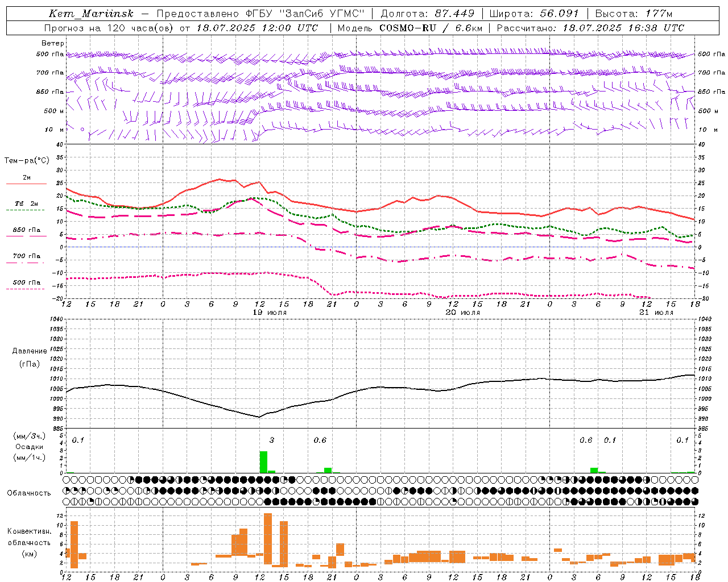Click the "Облачность" cloud cover label
Screen dimensions: 728x582
click(x=29, y=493)
